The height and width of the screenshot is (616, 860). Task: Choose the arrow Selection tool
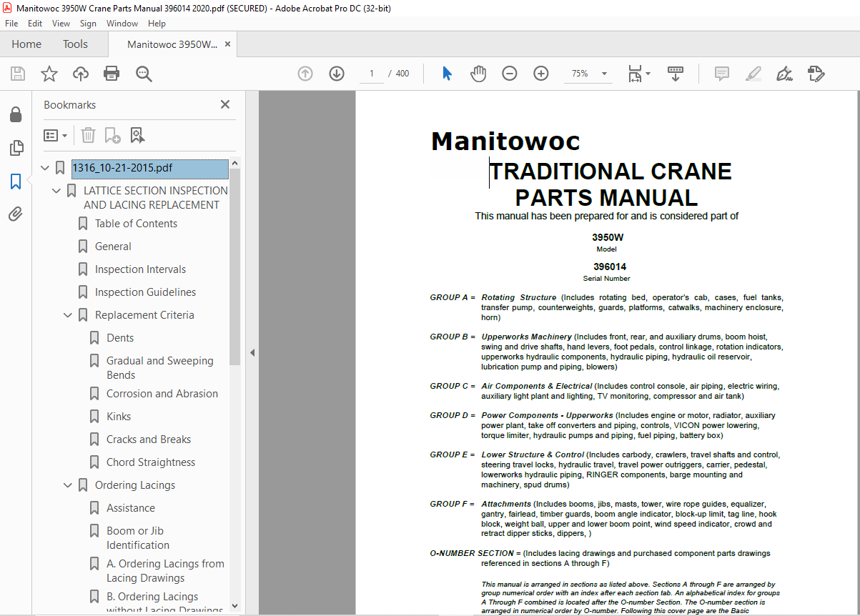447,74
